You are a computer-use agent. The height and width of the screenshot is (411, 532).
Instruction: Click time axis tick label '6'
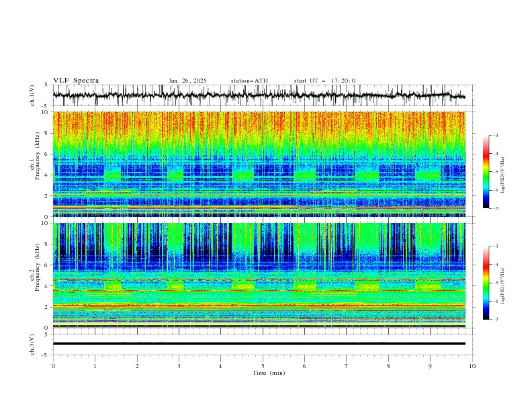pyautogui.click(x=304, y=366)
